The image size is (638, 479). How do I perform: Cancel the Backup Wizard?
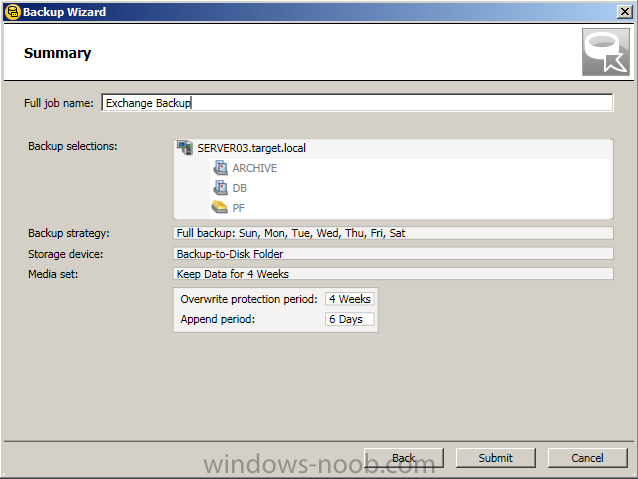tap(588, 458)
